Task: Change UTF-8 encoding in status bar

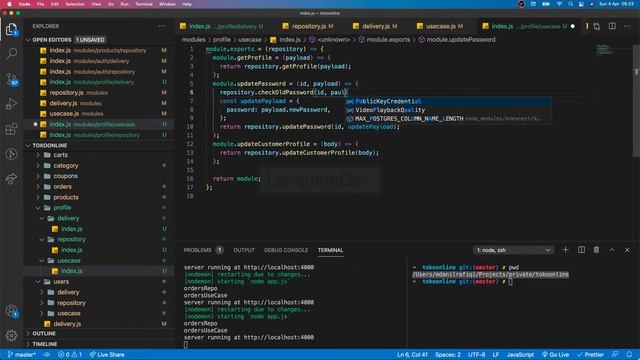Action: coord(476,355)
